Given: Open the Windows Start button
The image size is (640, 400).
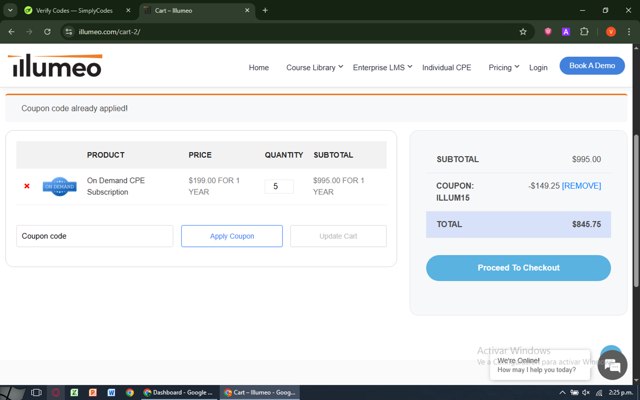Looking at the screenshot, I should (x=11, y=393).
